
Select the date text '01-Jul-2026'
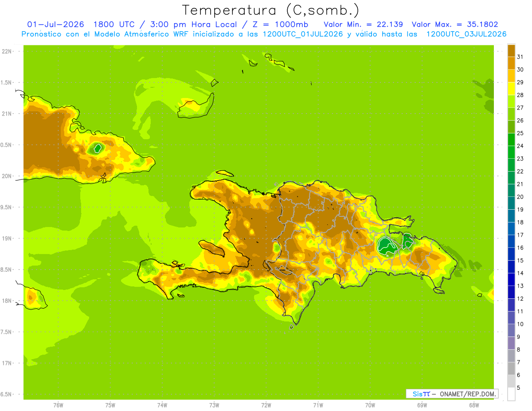click(56, 24)
